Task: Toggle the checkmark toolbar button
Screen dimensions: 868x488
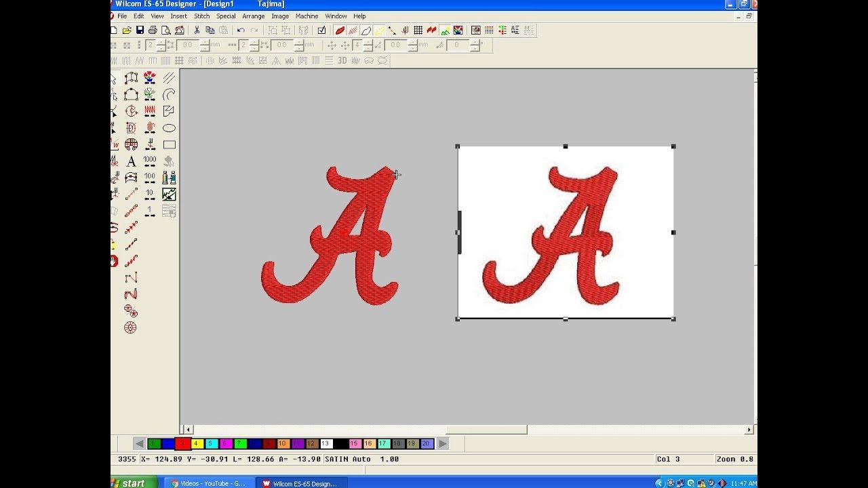Action: click(x=321, y=30)
